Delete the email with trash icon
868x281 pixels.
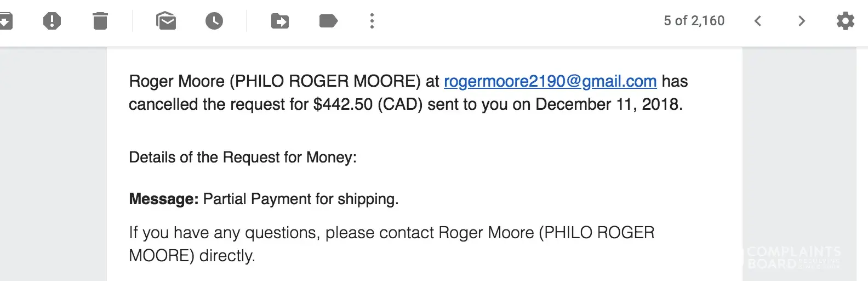[x=100, y=21]
